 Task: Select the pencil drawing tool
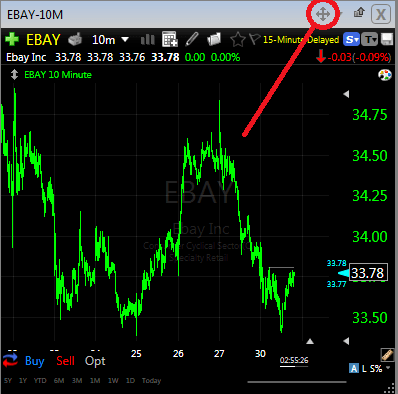tap(192, 39)
